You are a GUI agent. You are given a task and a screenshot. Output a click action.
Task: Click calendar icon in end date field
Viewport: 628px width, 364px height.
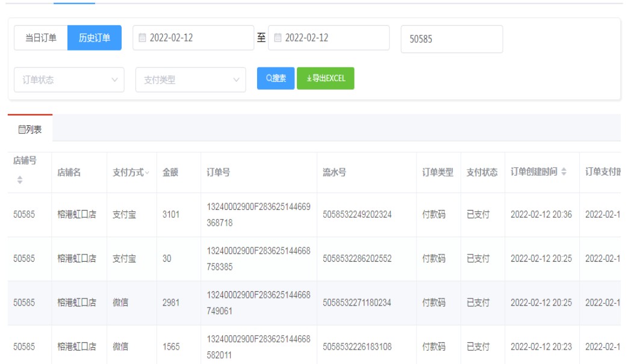pos(278,38)
